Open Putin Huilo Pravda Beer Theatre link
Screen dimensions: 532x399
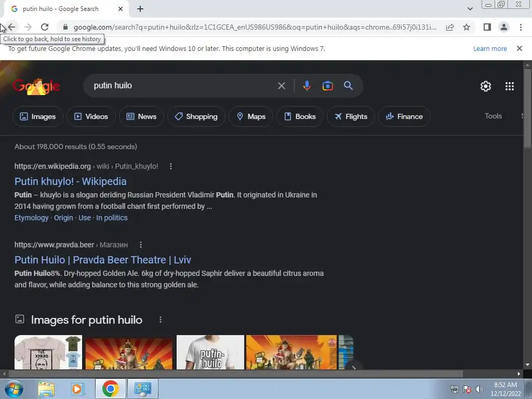(x=102, y=260)
